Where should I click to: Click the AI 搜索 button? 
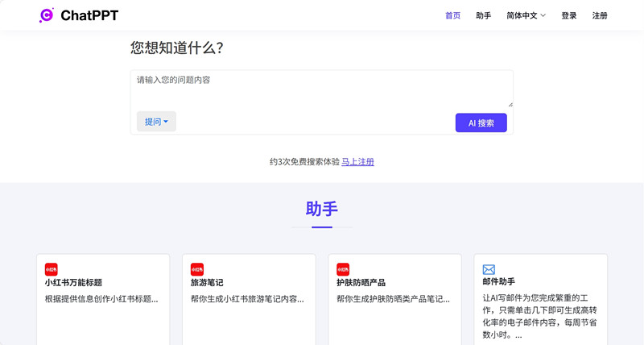pos(481,123)
